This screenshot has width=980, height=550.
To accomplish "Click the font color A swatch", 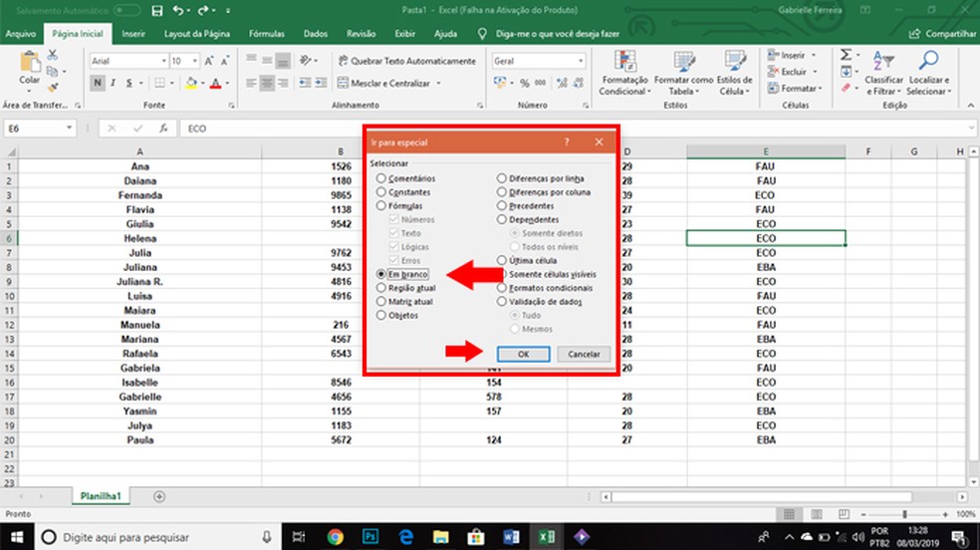I will [x=216, y=83].
